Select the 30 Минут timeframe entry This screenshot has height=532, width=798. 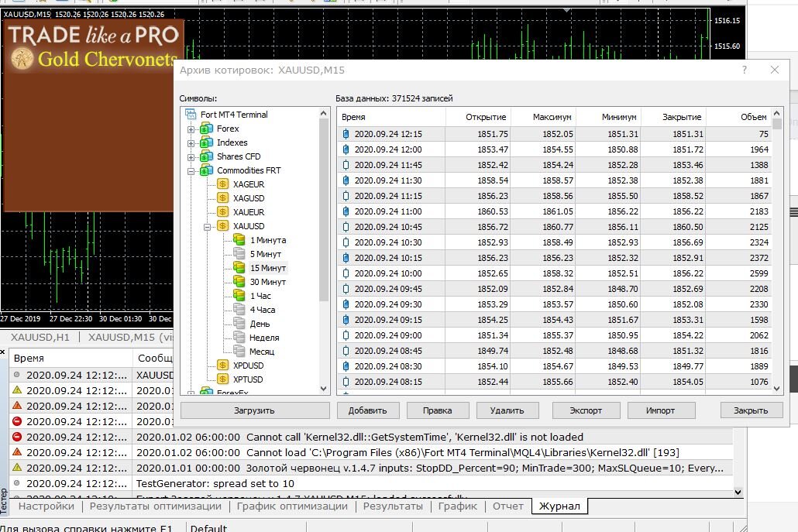(x=268, y=282)
